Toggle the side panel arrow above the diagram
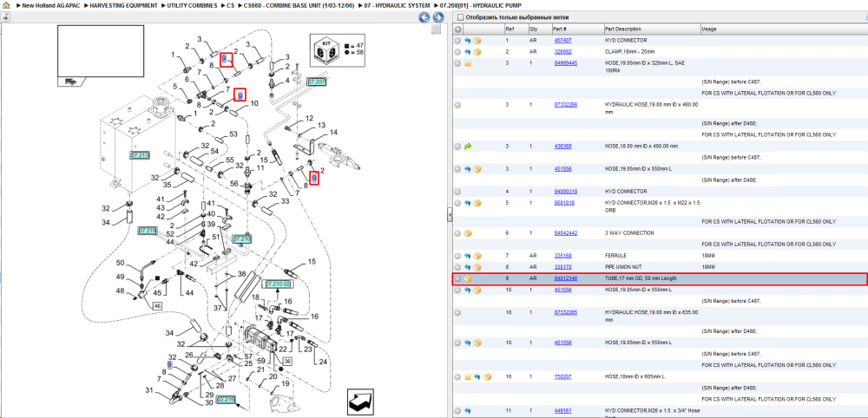Viewport: 868px width, 418px height. [5, 17]
